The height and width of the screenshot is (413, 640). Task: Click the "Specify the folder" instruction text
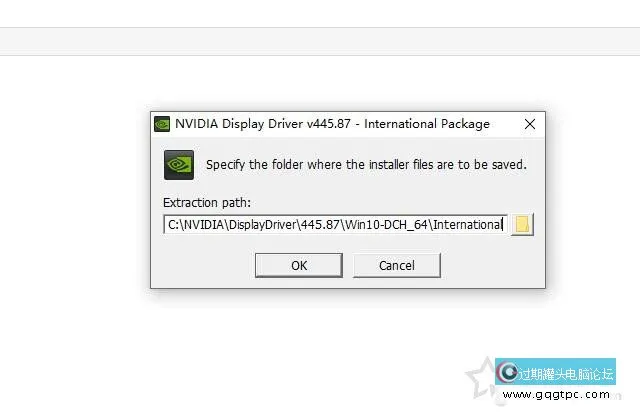coord(366,164)
